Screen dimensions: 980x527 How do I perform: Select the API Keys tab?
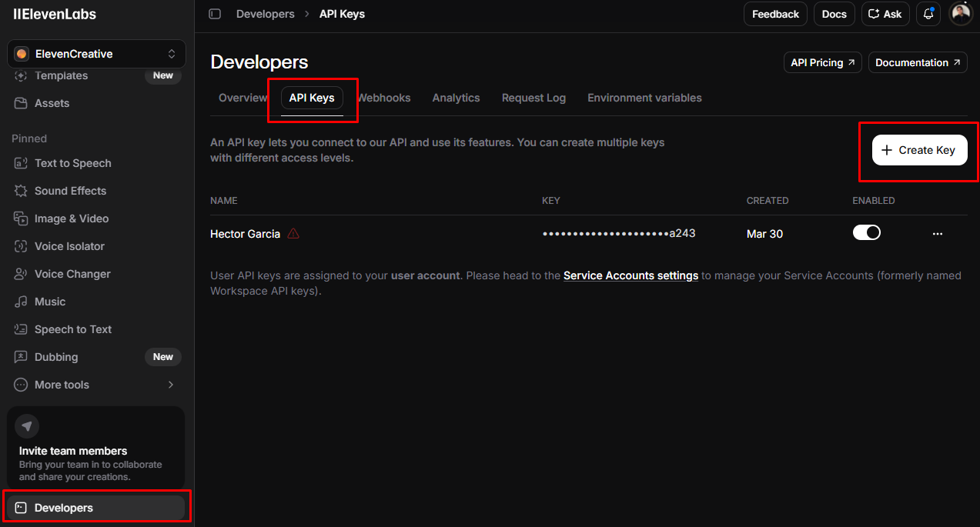click(x=312, y=98)
